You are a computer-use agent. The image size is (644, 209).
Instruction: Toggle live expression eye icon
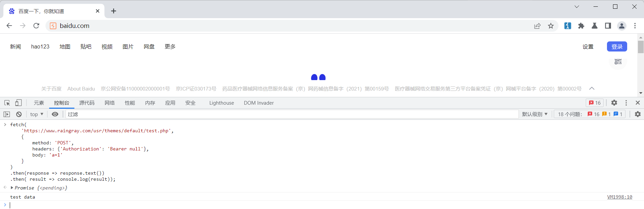click(x=55, y=114)
